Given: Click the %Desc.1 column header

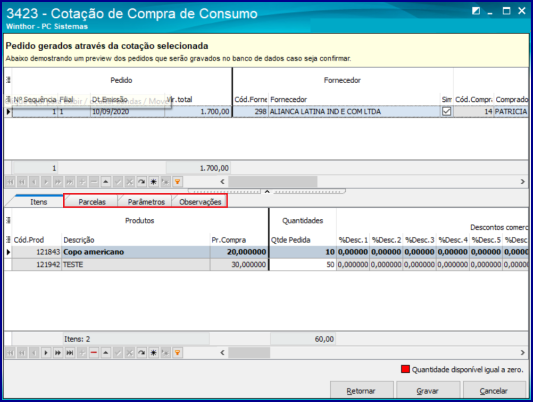Looking at the screenshot, I should pyautogui.click(x=353, y=240).
